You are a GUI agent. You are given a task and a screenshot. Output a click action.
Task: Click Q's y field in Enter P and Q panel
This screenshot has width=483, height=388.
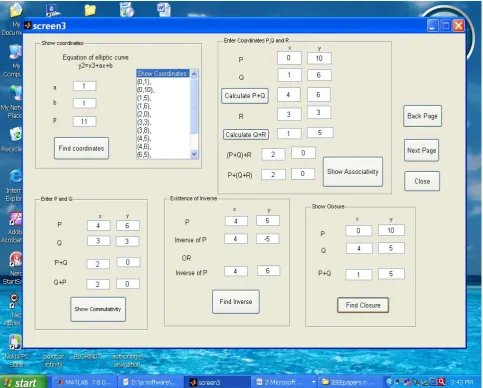[127, 241]
